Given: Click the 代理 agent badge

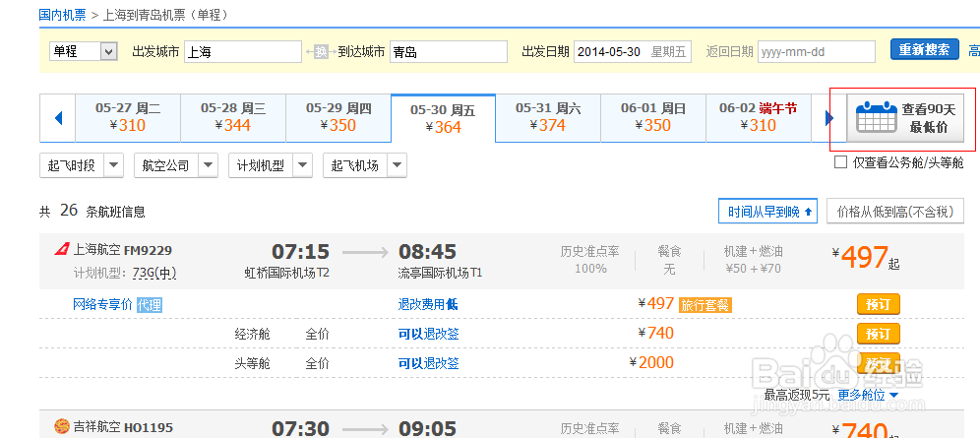Looking at the screenshot, I should [149, 304].
